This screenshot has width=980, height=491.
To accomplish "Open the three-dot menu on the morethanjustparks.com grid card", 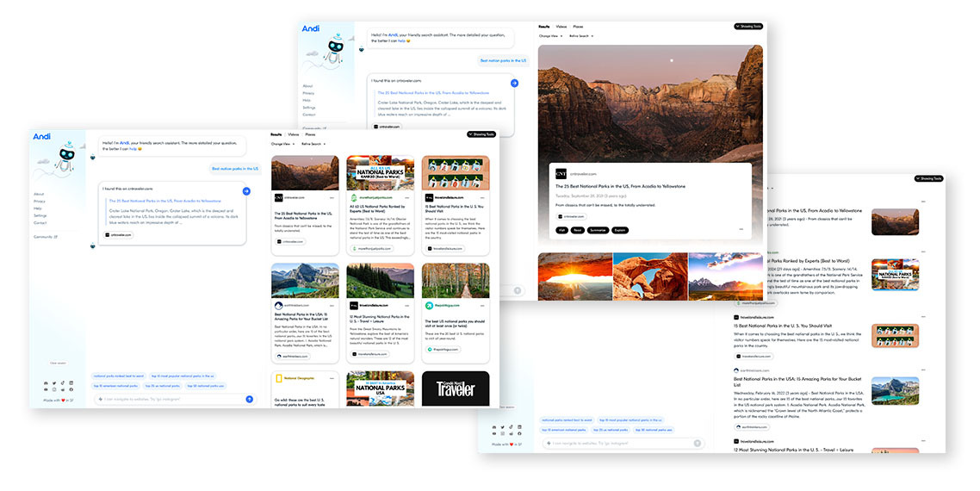I will pyautogui.click(x=406, y=197).
